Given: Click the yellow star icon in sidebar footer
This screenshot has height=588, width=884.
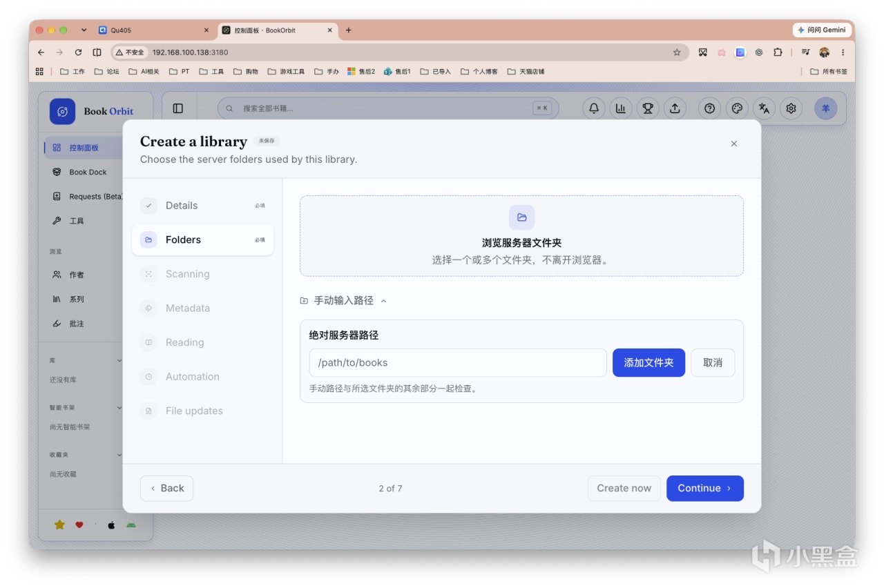Looking at the screenshot, I should coord(59,525).
